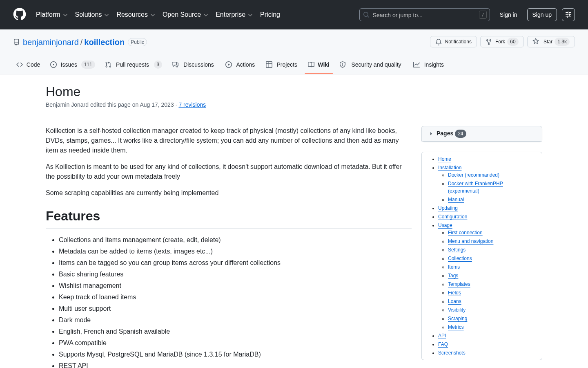This screenshot has height=368, width=588.
Task: Open the Metrics wiki page
Action: 456,327
